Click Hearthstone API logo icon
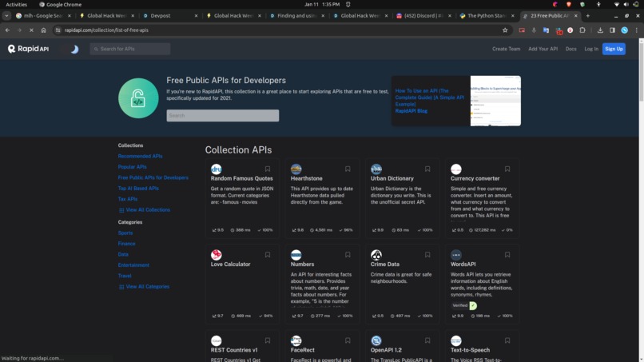The image size is (644, 362). click(x=296, y=169)
